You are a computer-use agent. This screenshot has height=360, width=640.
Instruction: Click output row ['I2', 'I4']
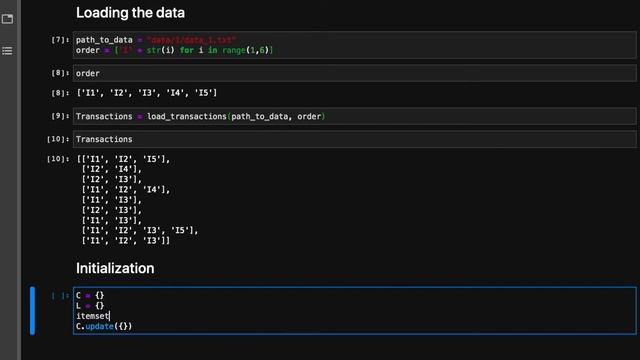[x=111, y=169]
